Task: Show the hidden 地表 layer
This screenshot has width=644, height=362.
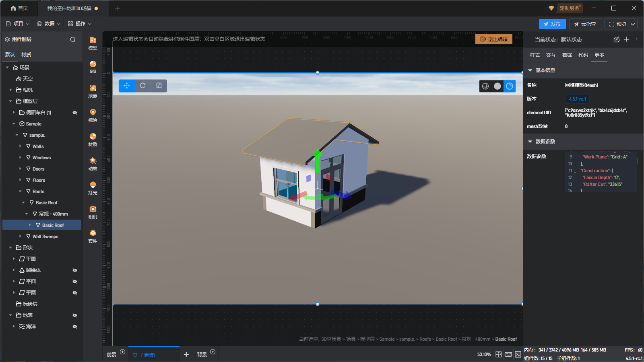Action: coord(75,315)
